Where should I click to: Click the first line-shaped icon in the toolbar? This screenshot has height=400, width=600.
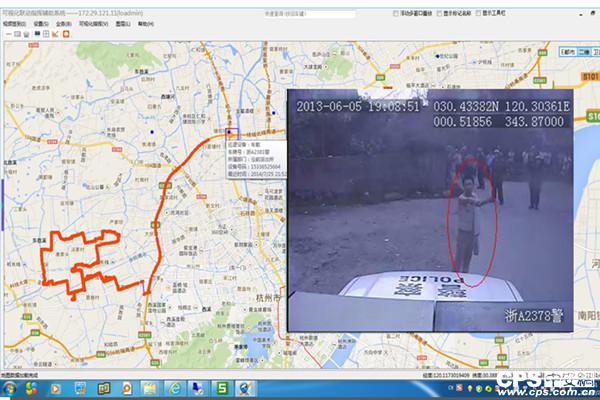7,33
